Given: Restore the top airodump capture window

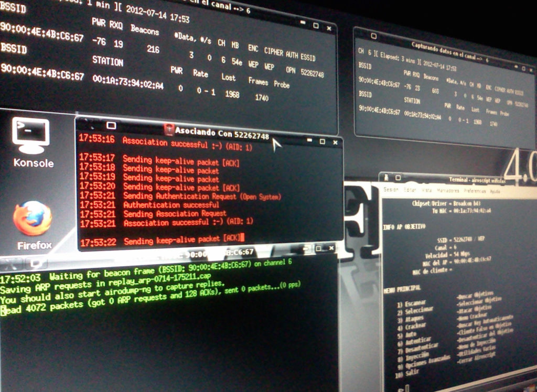Looking at the screenshot, I should click(315, 25).
